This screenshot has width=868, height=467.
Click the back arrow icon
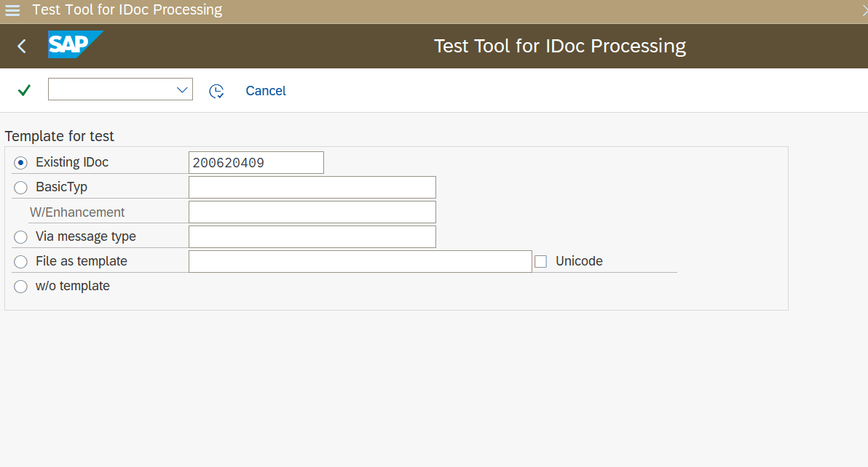click(22, 47)
